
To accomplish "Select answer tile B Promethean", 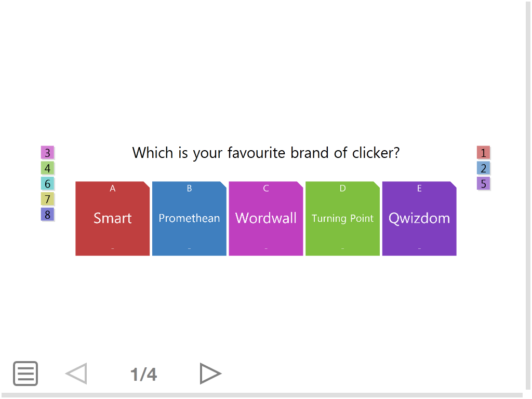I will [x=189, y=219].
